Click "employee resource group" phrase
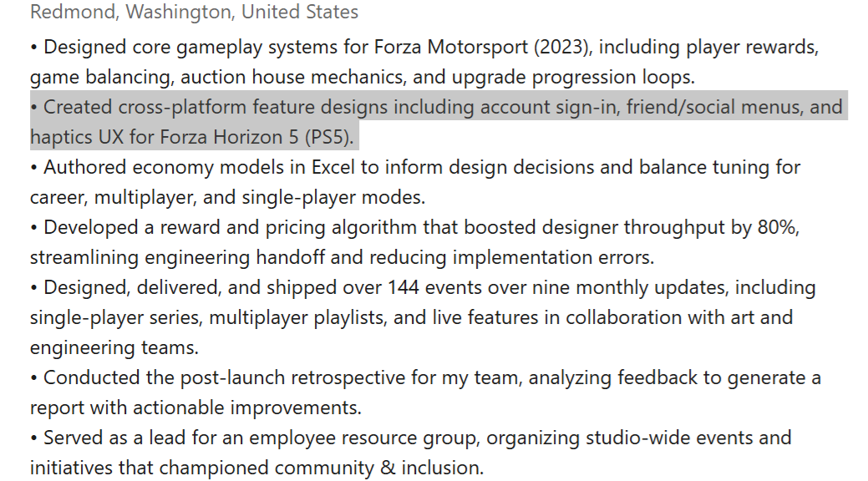868x481 pixels. point(365,438)
